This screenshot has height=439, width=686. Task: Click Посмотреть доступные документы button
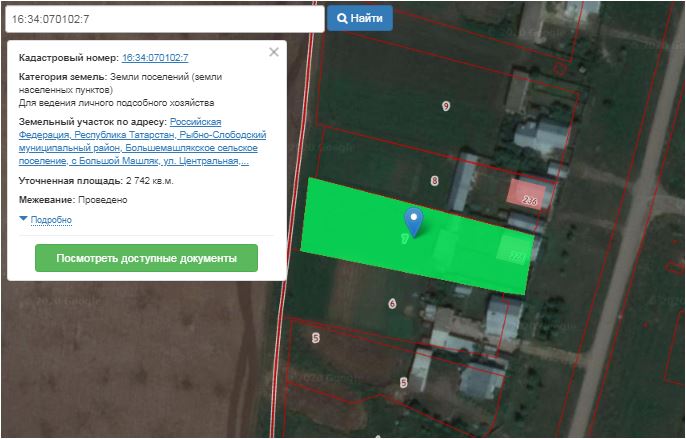146,258
